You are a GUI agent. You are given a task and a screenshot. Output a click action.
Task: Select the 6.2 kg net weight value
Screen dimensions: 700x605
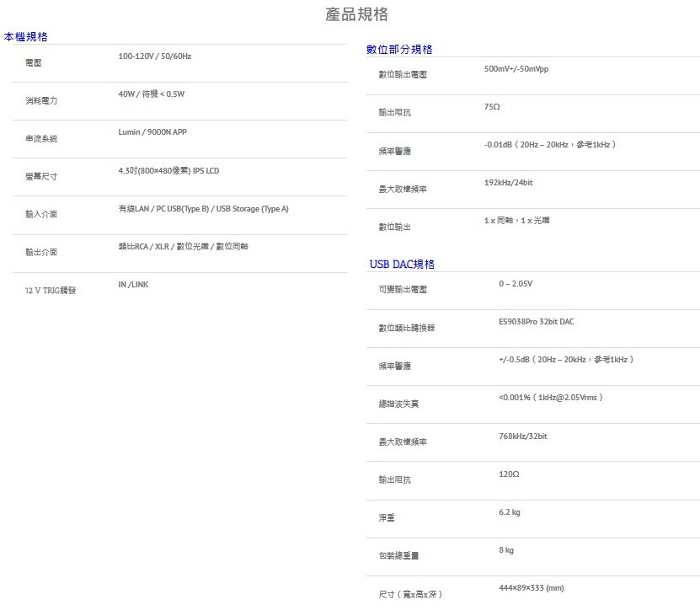(509, 512)
